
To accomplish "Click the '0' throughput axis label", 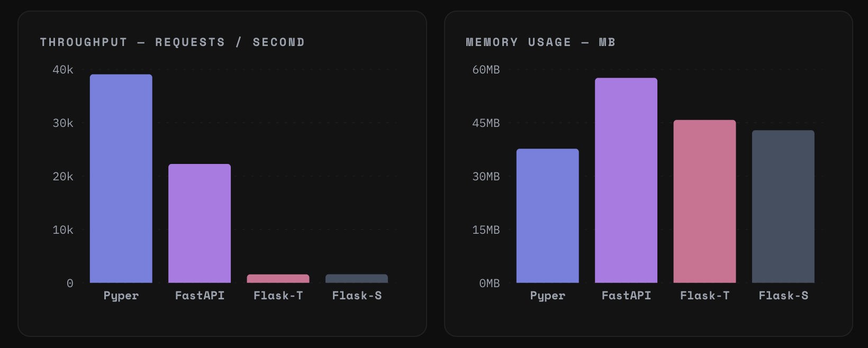I will click(x=70, y=283).
